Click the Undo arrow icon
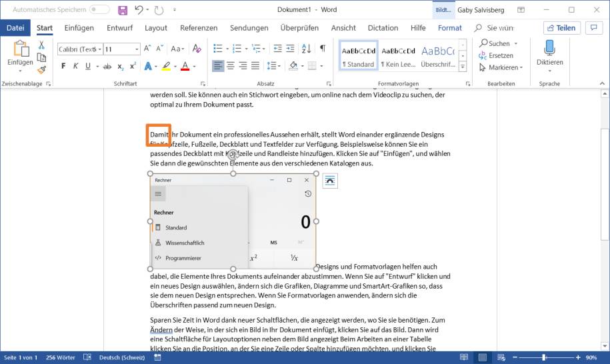The image size is (610, 364). pos(139,10)
